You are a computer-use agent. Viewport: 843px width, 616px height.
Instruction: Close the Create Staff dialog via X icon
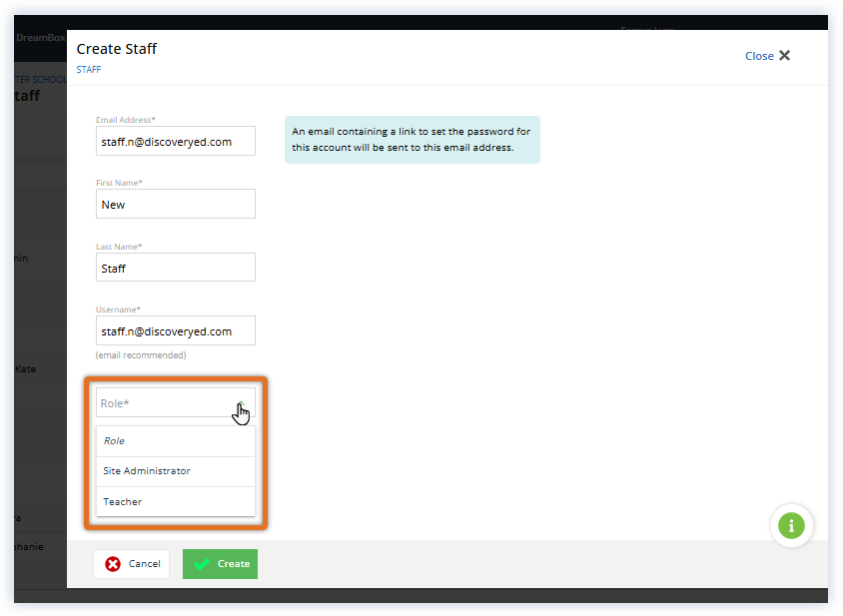784,55
